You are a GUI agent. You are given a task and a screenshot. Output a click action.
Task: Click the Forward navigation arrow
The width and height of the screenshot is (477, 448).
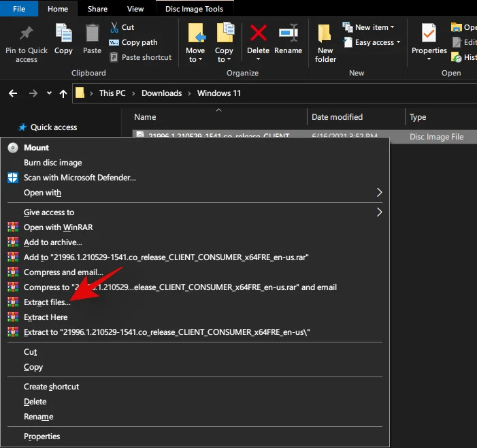pyautogui.click(x=33, y=93)
